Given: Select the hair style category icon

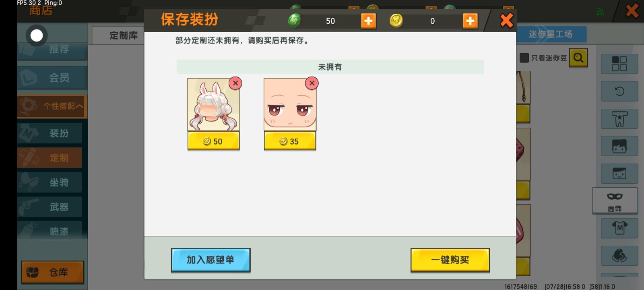Looking at the screenshot, I should point(619,146).
